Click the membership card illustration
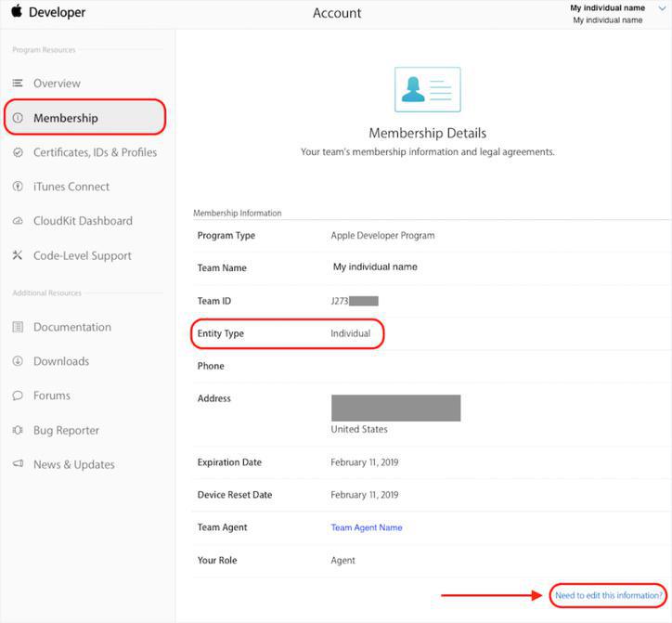Viewport: 672px width, 623px height. point(427,89)
